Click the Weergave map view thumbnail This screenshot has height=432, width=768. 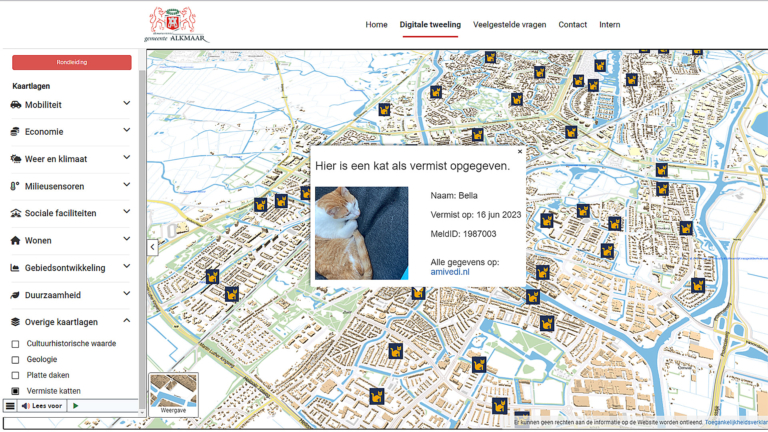174,394
